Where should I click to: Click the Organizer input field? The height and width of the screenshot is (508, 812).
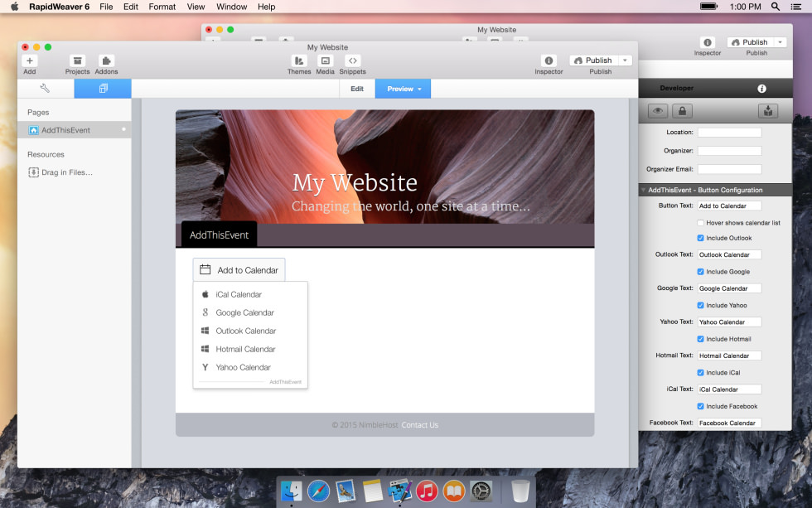[x=729, y=151]
